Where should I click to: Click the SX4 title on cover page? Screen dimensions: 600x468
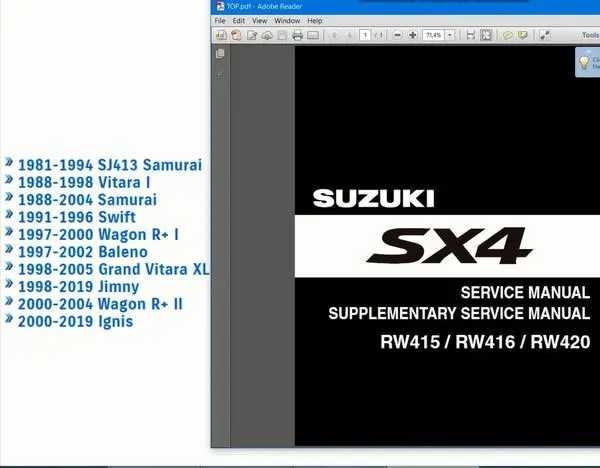[x=449, y=246]
